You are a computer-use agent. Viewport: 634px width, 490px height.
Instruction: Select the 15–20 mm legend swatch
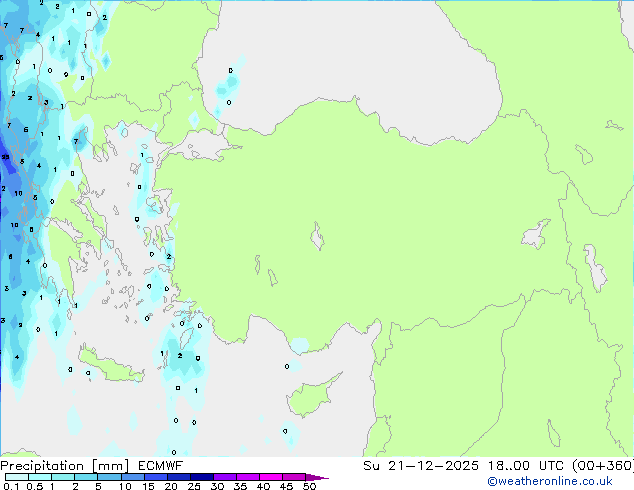[x=155, y=477]
